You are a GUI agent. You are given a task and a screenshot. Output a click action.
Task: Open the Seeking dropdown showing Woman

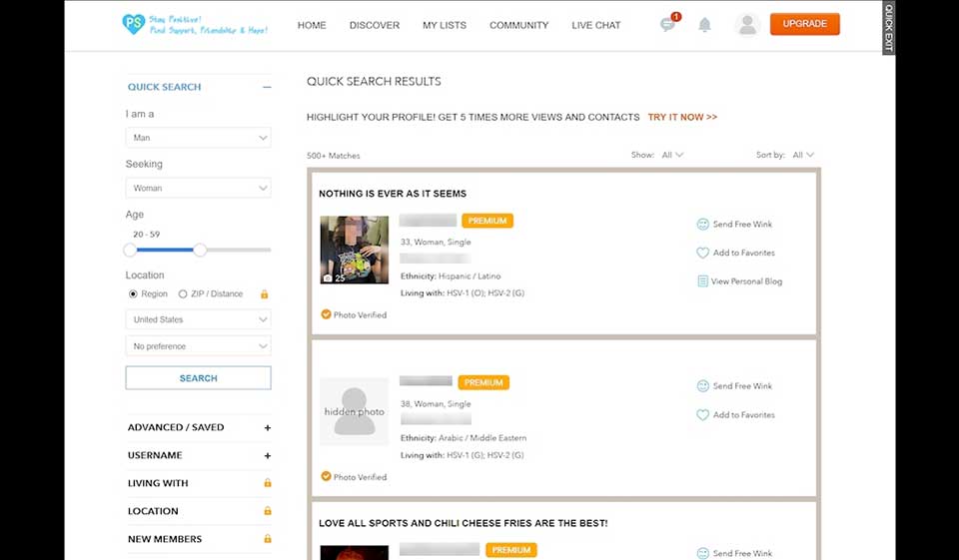click(198, 188)
